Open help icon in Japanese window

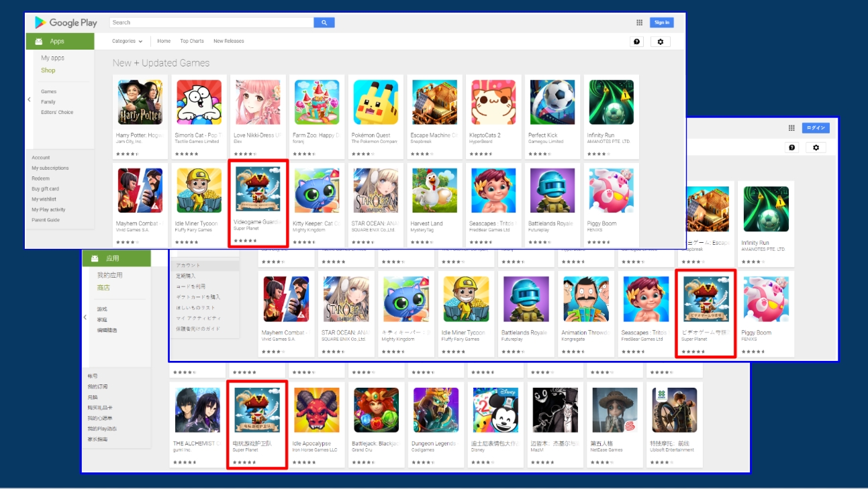tap(792, 148)
